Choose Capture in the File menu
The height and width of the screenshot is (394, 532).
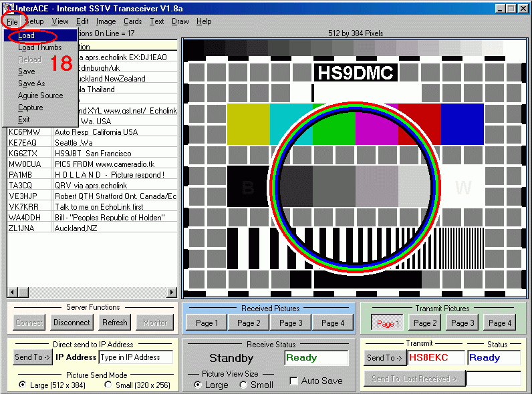[x=40, y=108]
